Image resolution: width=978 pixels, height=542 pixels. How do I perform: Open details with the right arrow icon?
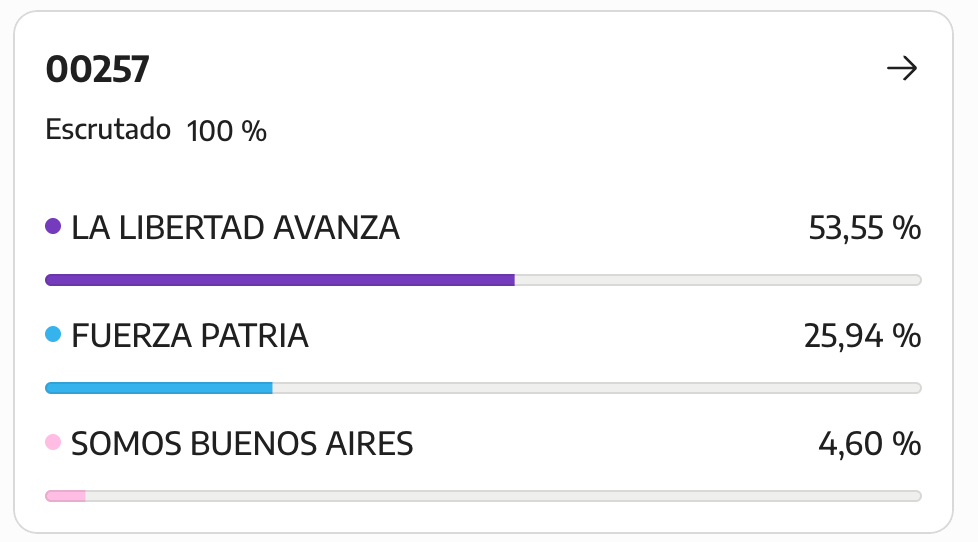pos(902,68)
